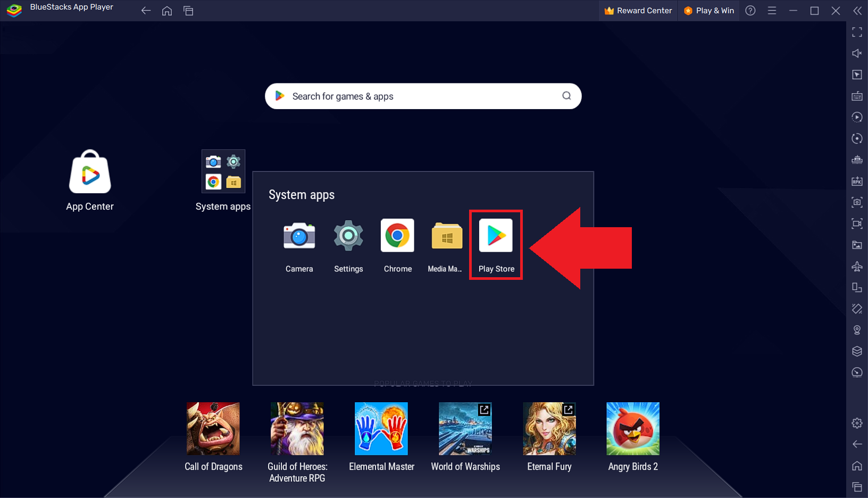Click the sidebar back arrow

point(857,444)
